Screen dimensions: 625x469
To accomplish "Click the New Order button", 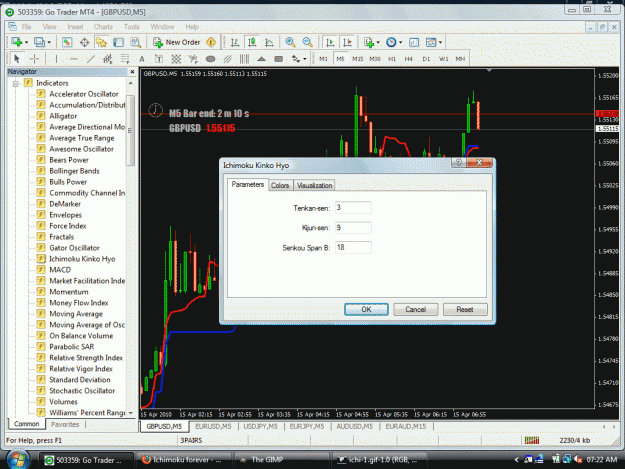I will point(178,42).
